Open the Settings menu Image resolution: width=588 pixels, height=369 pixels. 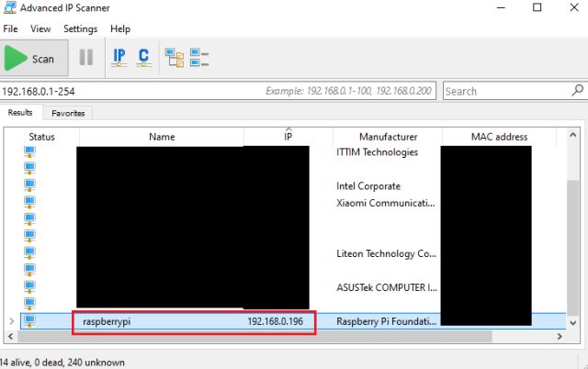tap(80, 28)
